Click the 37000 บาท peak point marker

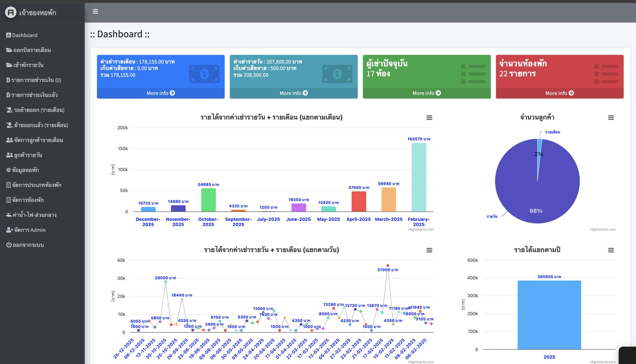pyautogui.click(x=388, y=266)
